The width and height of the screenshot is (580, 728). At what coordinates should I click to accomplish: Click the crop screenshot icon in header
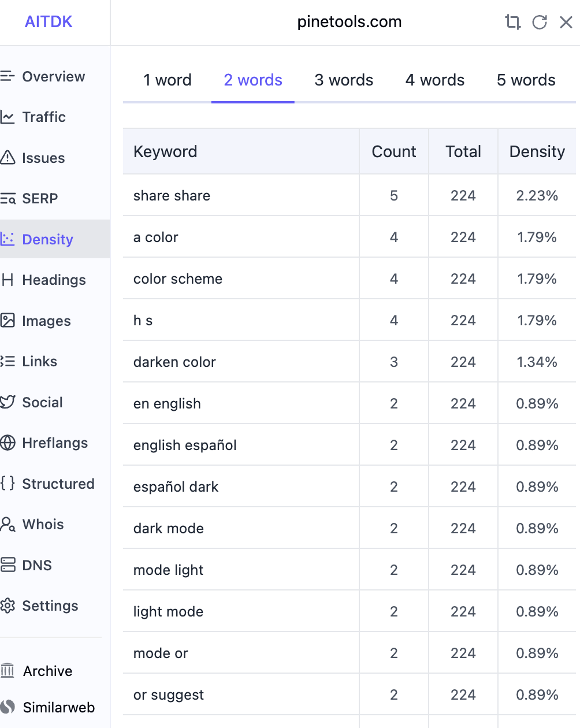[x=512, y=22]
